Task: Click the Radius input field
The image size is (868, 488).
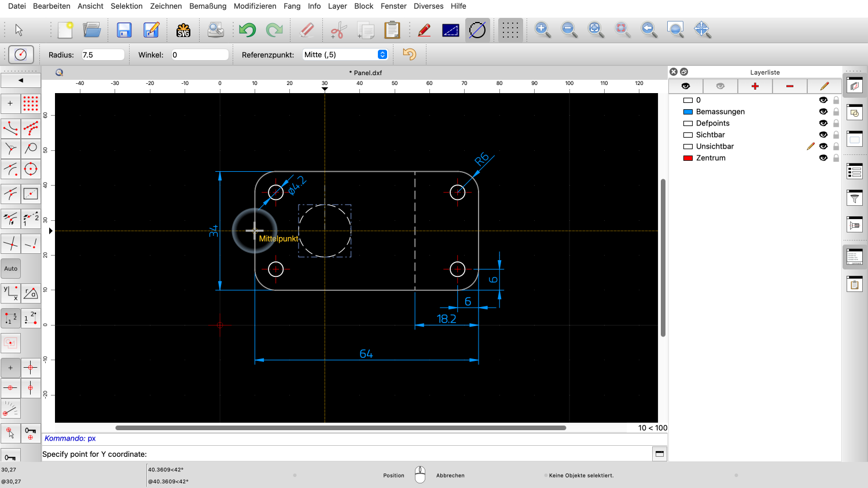Action: 103,55
